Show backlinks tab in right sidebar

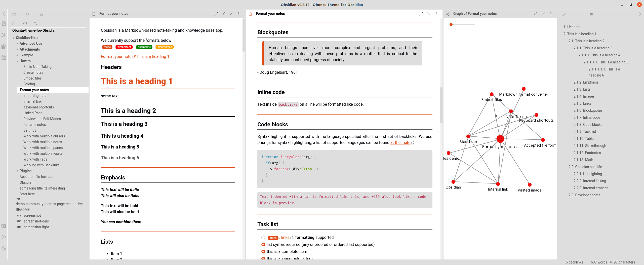564,14
